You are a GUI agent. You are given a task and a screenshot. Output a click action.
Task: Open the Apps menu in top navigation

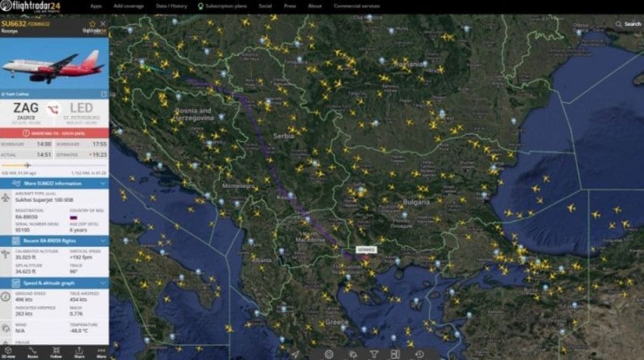(96, 6)
